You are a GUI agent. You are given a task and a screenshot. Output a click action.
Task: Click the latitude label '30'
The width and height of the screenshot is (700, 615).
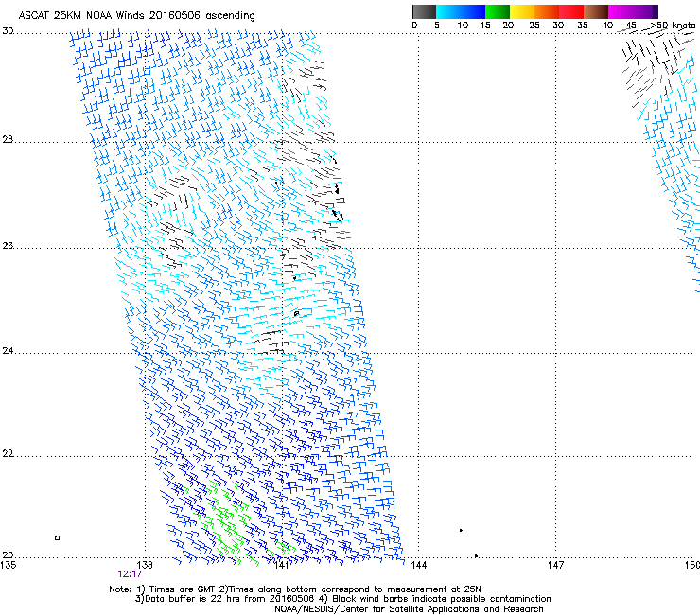pyautogui.click(x=8, y=31)
